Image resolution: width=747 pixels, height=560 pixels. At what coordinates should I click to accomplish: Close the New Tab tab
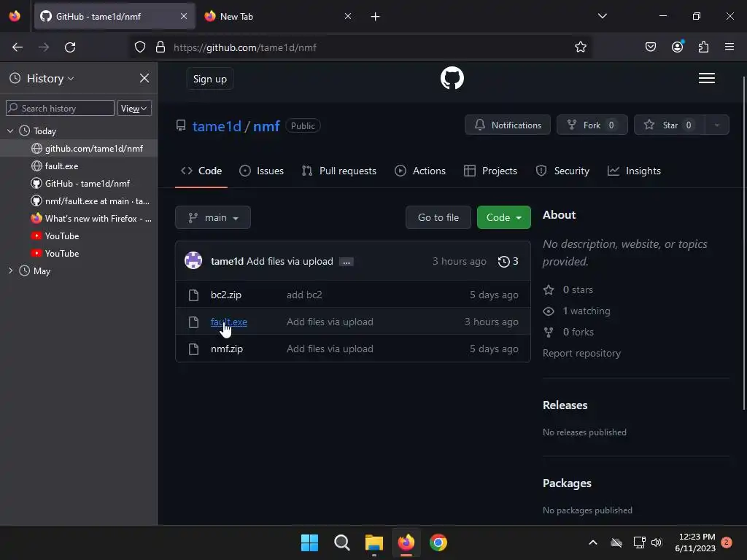348,16
